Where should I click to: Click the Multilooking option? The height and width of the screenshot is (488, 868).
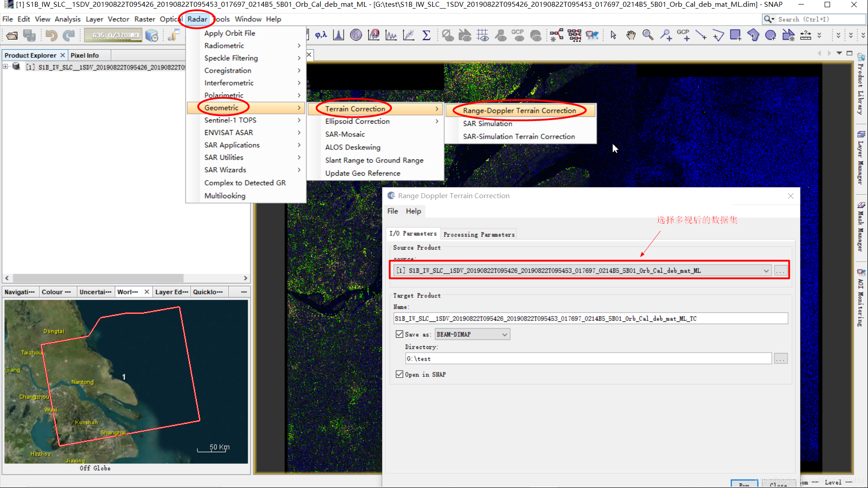225,195
